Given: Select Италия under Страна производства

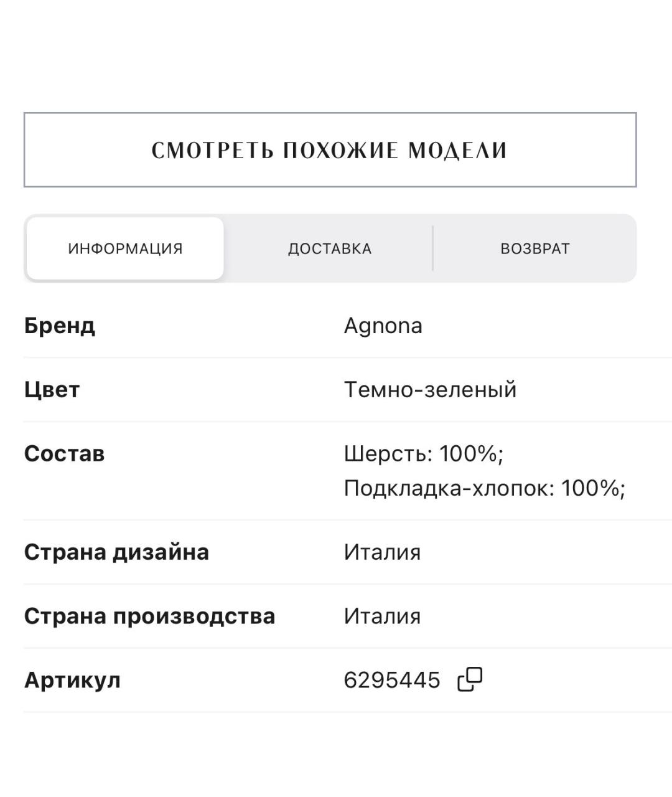Looking at the screenshot, I should tap(383, 616).
